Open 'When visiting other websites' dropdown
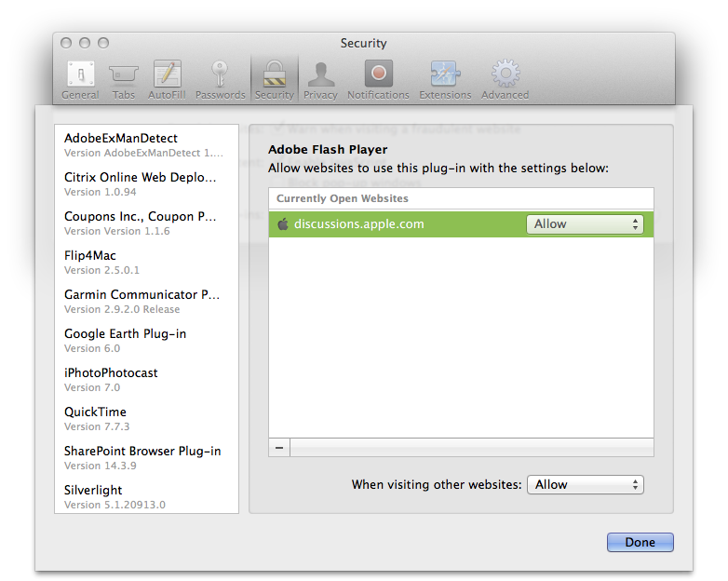This screenshot has width=728, height=581. (x=586, y=485)
